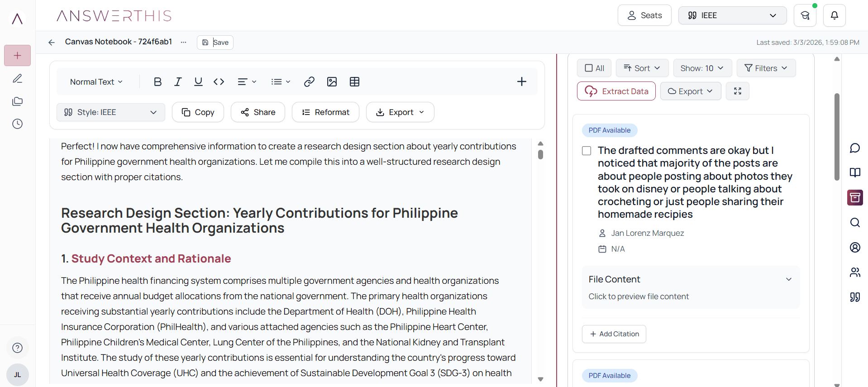Open the Style: IEEE dropdown
The height and width of the screenshot is (387, 868).
point(111,112)
